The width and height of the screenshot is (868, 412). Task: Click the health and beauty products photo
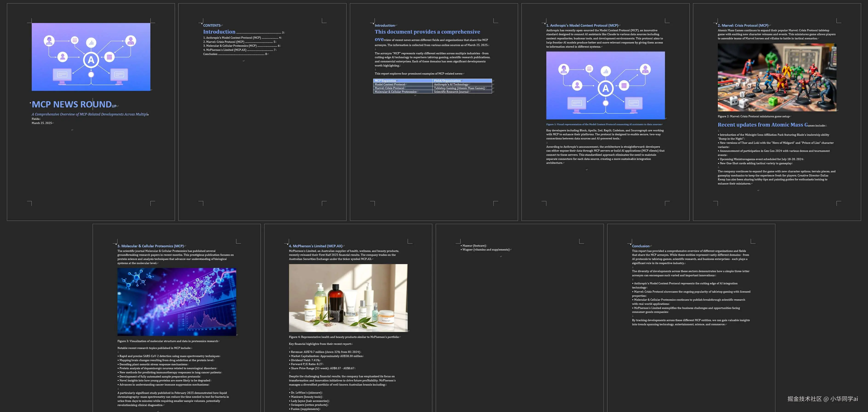348,298
